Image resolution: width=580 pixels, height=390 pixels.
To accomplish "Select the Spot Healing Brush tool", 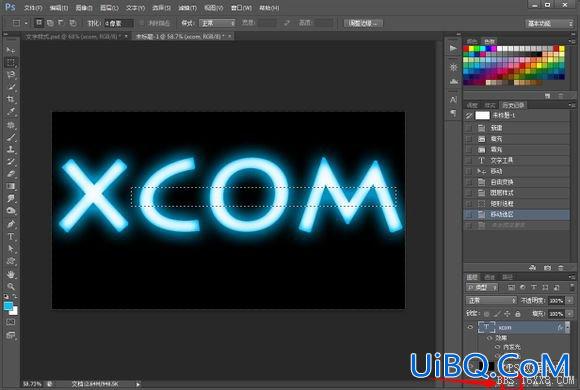I will coord(11,125).
